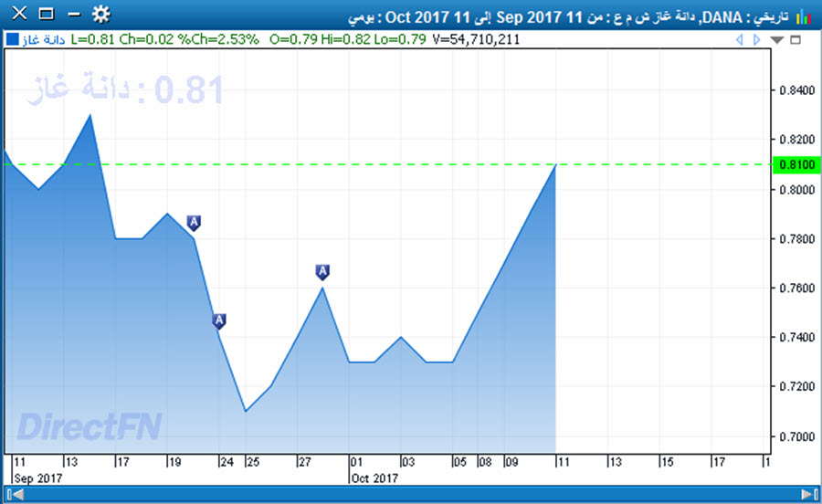Toggle the blue series color box in legend
This screenshot has width=822, height=504.
click(x=12, y=39)
